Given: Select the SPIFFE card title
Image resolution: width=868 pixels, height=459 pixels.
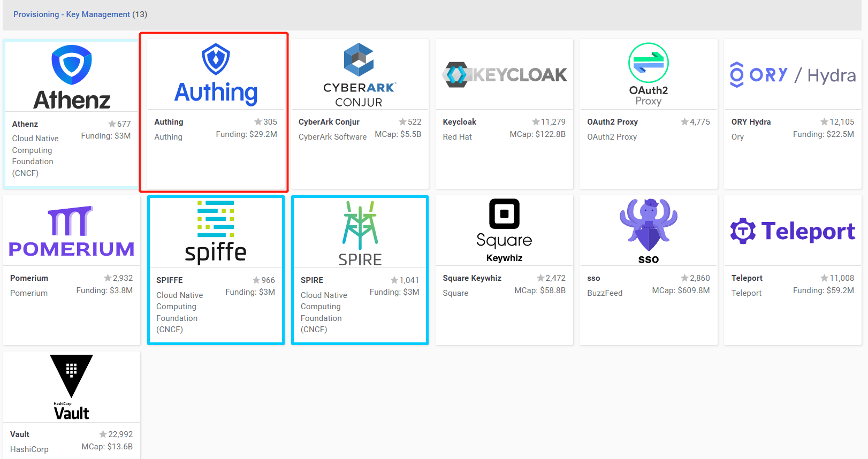Looking at the screenshot, I should [x=170, y=280].
